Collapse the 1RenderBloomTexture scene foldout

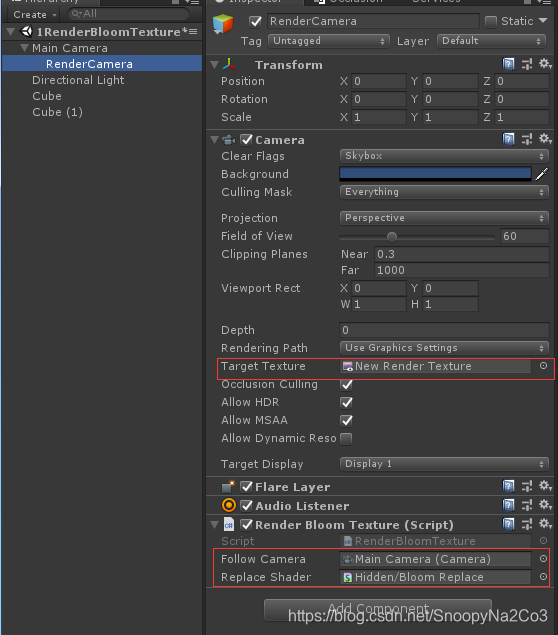tap(11, 32)
